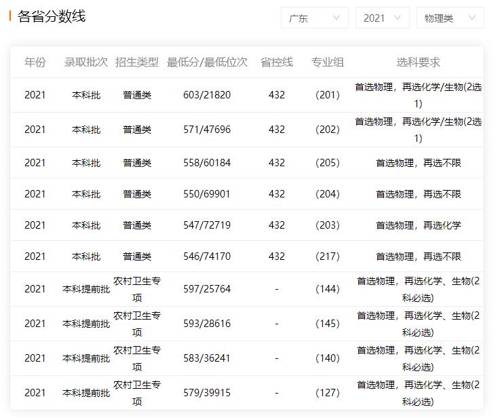This screenshot has height=420, width=504.
Task: Click the 录取批次 column header
Action: click(86, 62)
